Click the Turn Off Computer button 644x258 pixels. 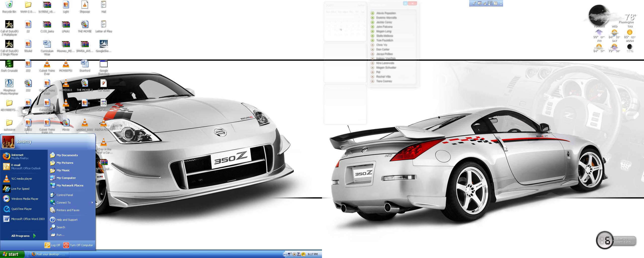tap(78, 245)
